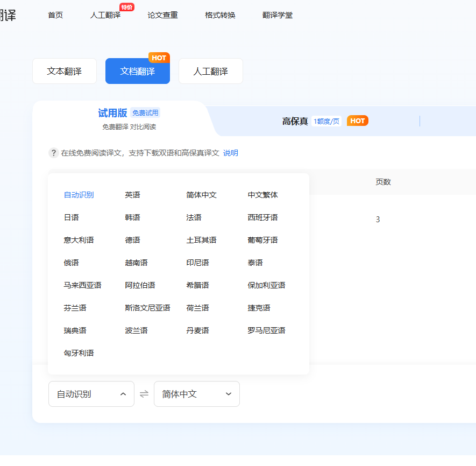Switch to the 文本翻译 tab

[x=65, y=71]
